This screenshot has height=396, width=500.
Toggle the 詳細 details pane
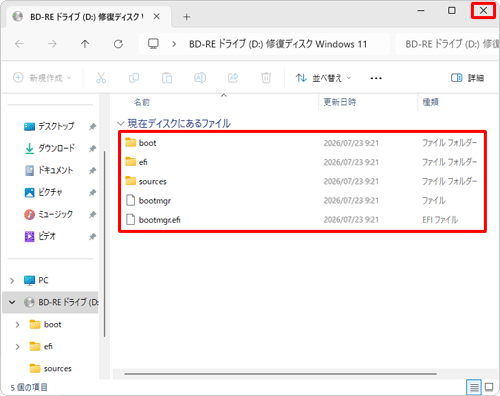(x=467, y=78)
